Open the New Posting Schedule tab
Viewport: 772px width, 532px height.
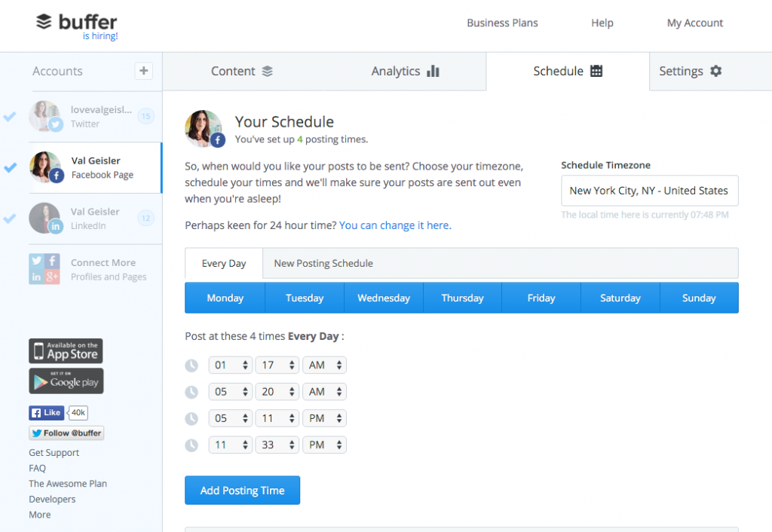323,263
